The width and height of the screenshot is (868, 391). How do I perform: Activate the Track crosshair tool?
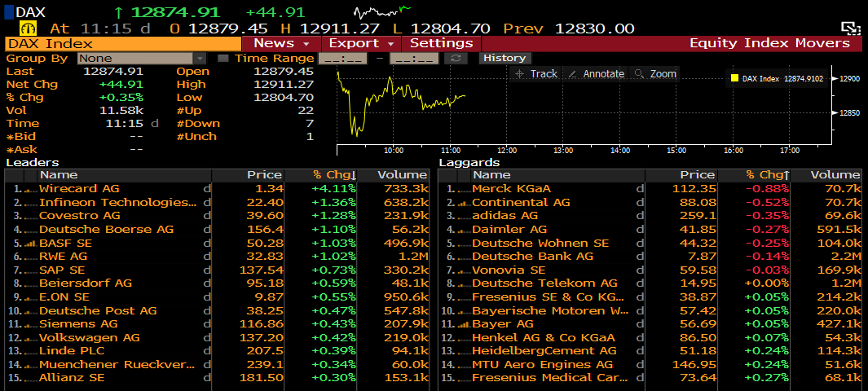(x=535, y=73)
